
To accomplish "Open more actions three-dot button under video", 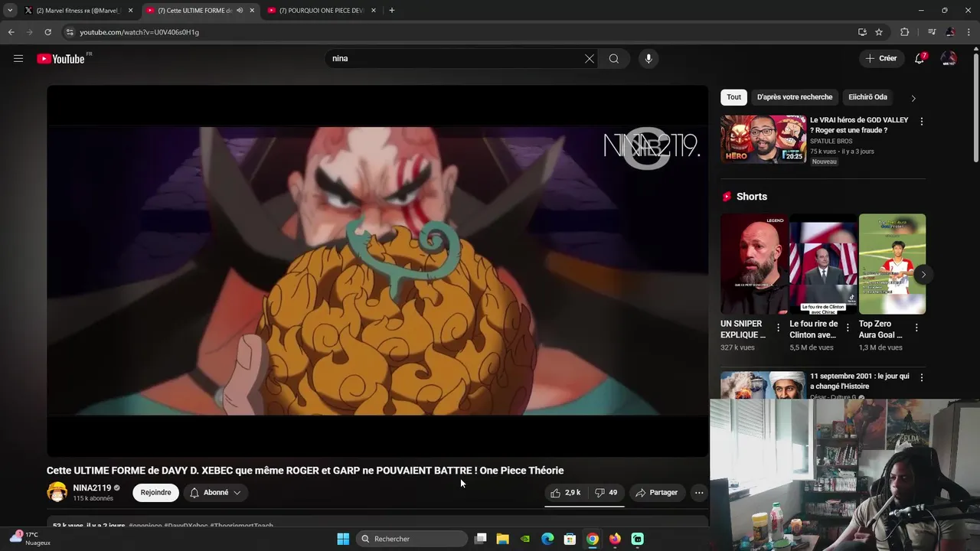I will click(699, 493).
